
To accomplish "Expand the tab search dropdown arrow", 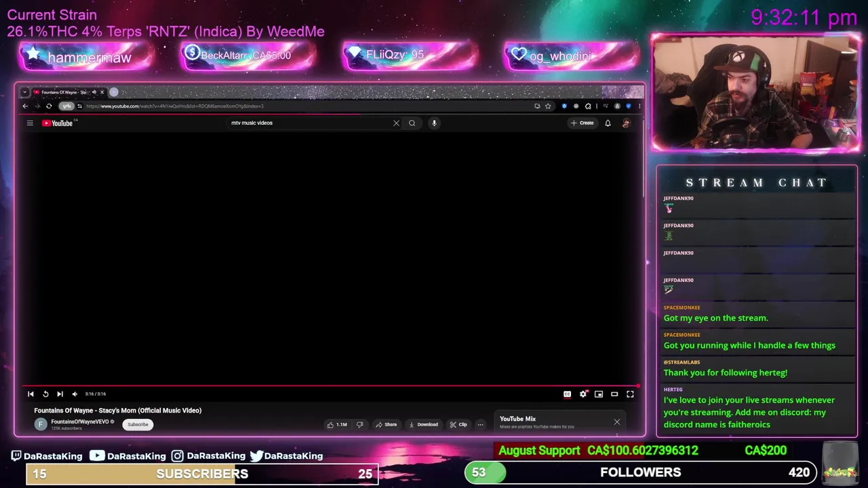I will click(24, 91).
